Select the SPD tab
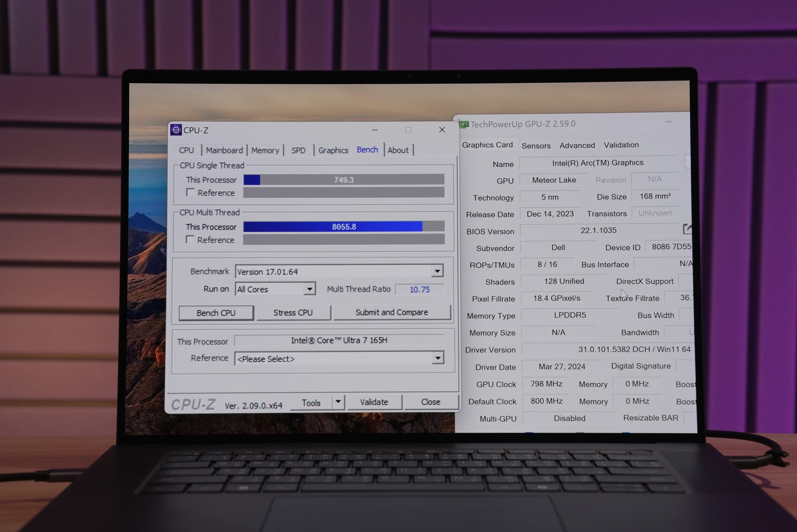The image size is (797, 532). tap(298, 150)
